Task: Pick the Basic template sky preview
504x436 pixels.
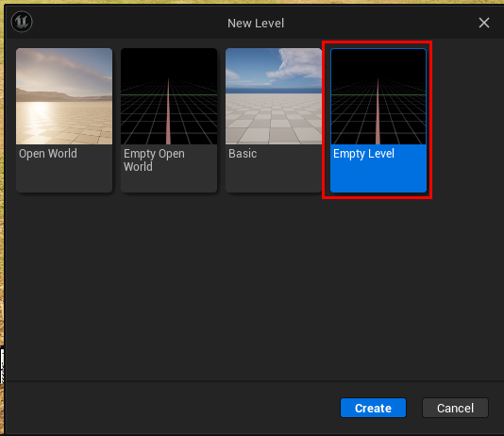Action: coord(274,96)
